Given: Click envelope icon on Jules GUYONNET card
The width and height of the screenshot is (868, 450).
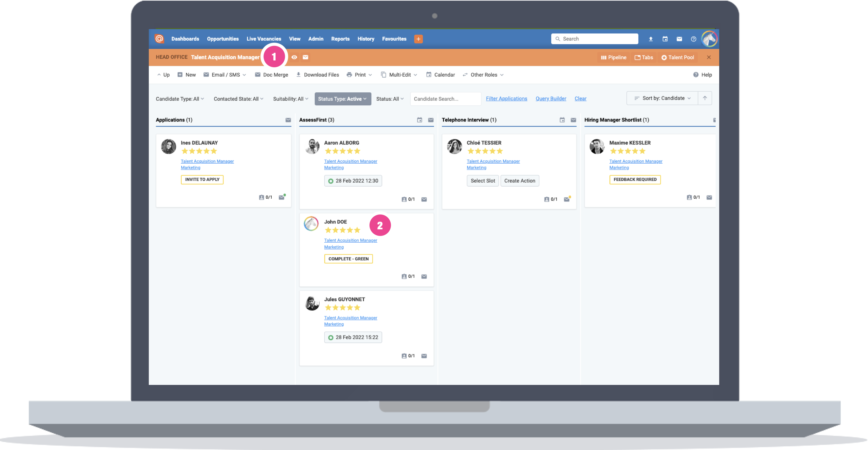Looking at the screenshot, I should [424, 356].
